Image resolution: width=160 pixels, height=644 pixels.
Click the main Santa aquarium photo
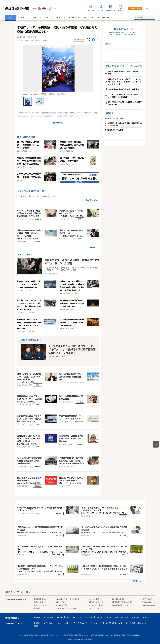(58, 68)
